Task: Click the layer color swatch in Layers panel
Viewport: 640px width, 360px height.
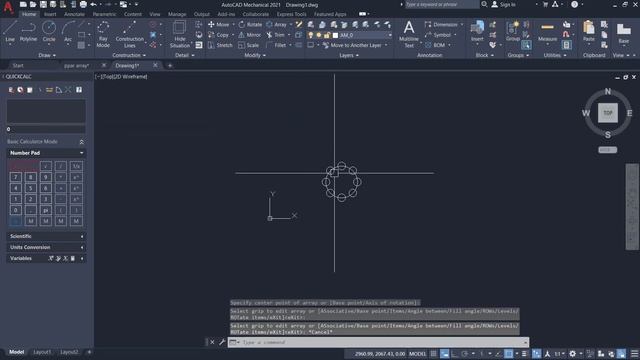Action: click(336, 36)
